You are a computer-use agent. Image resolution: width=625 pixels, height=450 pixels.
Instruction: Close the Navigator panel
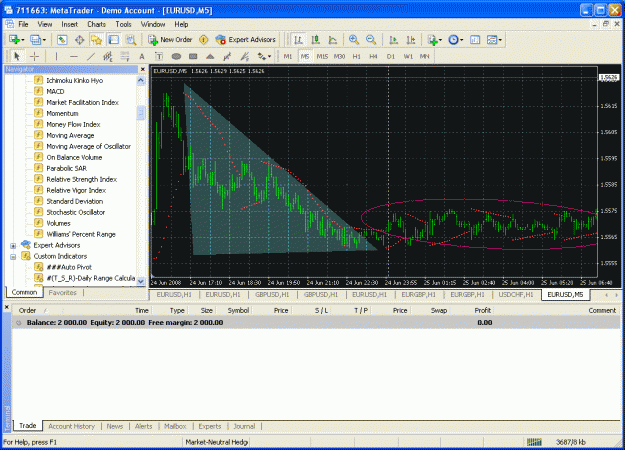tap(143, 69)
